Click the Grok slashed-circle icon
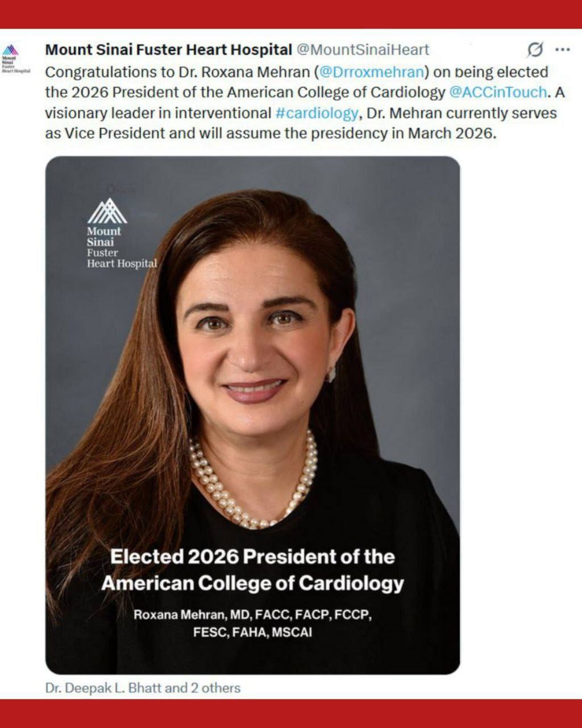 (x=535, y=50)
